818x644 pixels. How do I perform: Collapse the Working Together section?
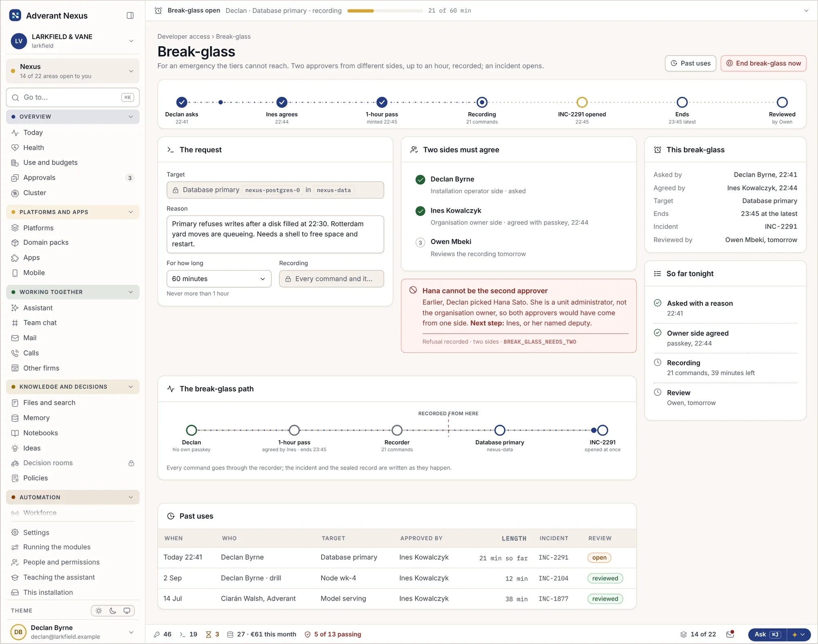pyautogui.click(x=73, y=292)
